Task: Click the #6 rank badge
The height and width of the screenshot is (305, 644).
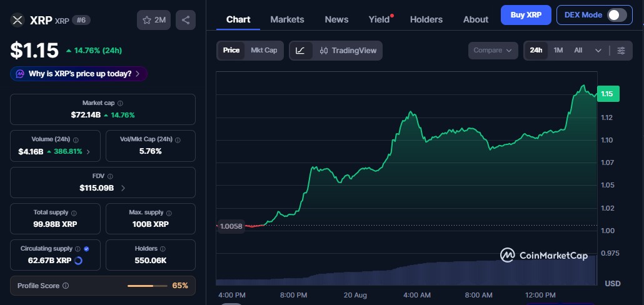Action: click(x=81, y=20)
